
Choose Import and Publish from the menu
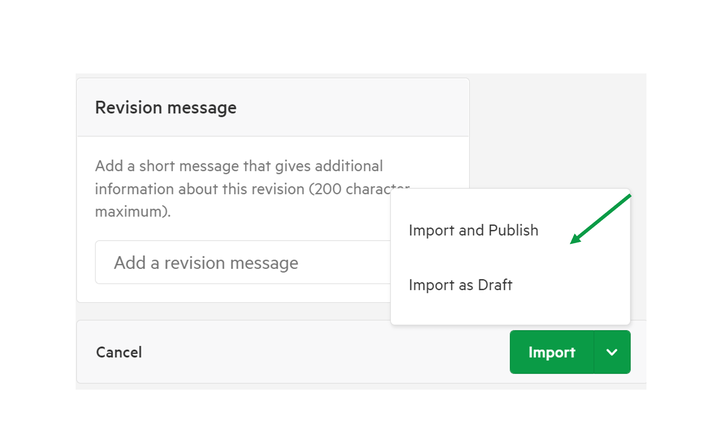point(473,230)
